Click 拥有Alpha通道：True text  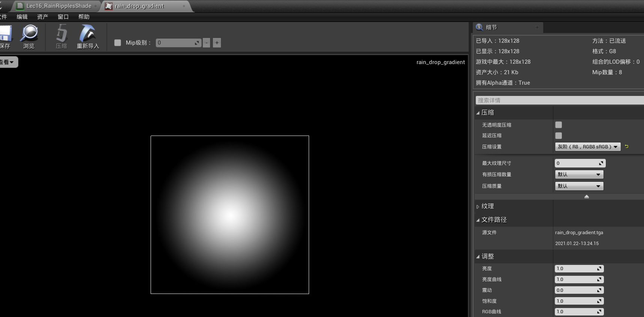click(503, 83)
